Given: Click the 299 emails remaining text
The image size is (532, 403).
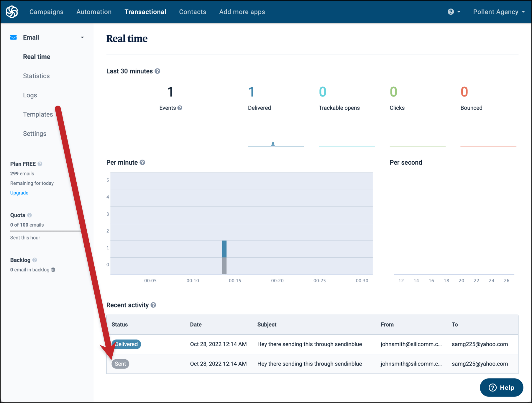Looking at the screenshot, I should pos(22,173).
